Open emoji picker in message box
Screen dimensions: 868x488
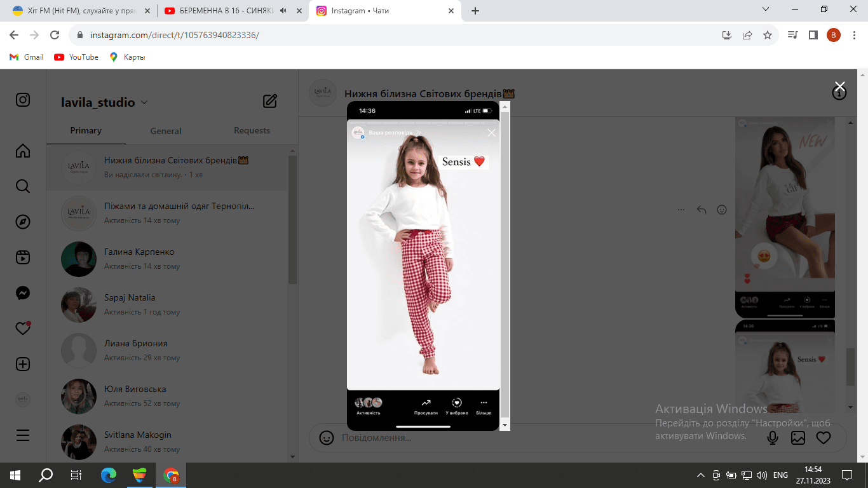pos(327,438)
